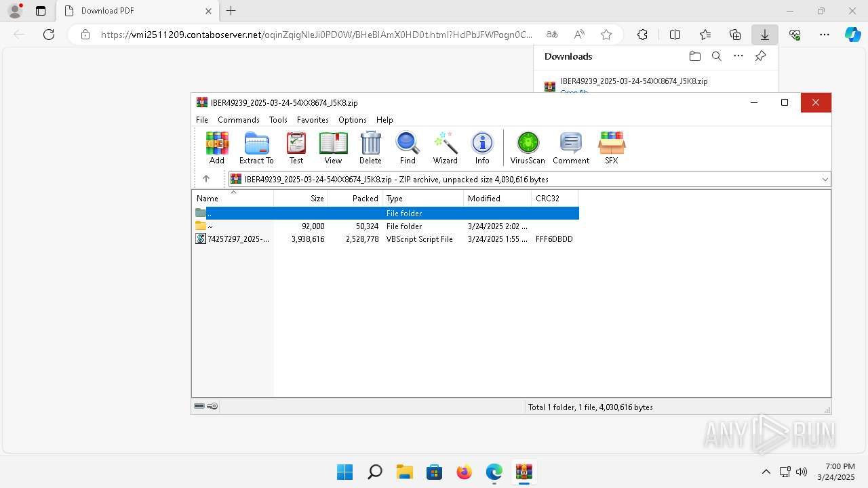Show hidden system tray icons

click(766, 472)
